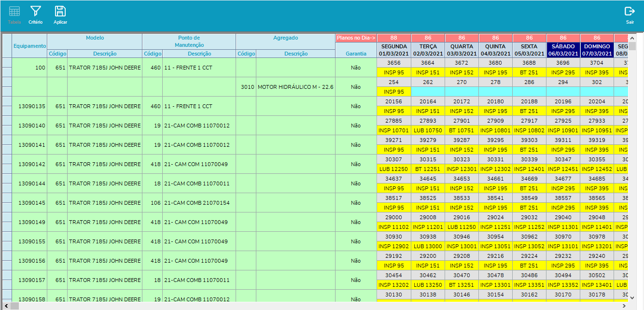Screen dimensions: 644x310
Task: Select the Equipamento column header
Action: pos(29,46)
